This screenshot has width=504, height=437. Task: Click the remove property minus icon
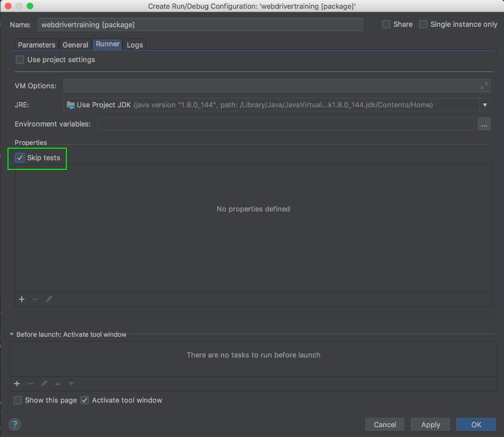[x=35, y=299]
